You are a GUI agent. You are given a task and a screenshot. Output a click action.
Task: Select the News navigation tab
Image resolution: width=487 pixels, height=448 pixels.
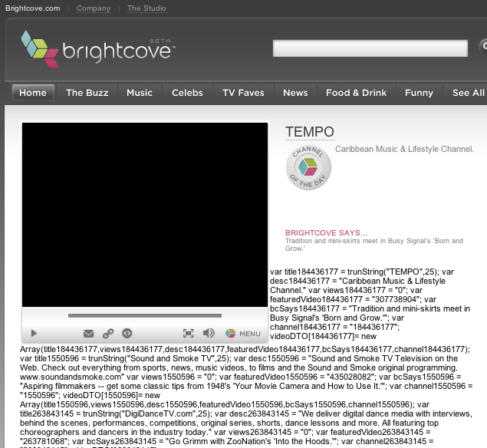tap(295, 93)
